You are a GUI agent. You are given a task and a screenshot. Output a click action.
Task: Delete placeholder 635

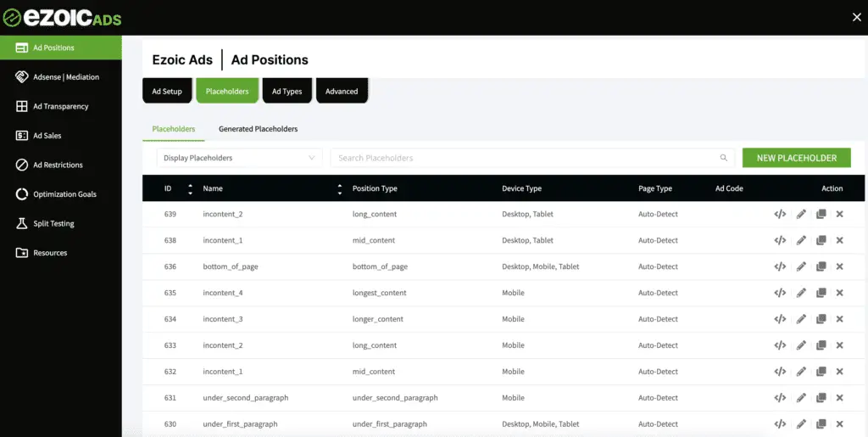[x=840, y=293]
